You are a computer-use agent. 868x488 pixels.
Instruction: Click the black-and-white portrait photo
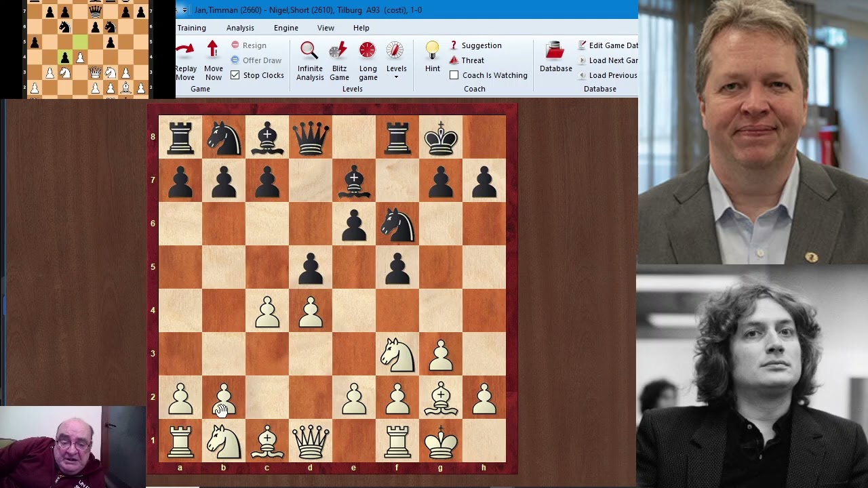coord(753,376)
